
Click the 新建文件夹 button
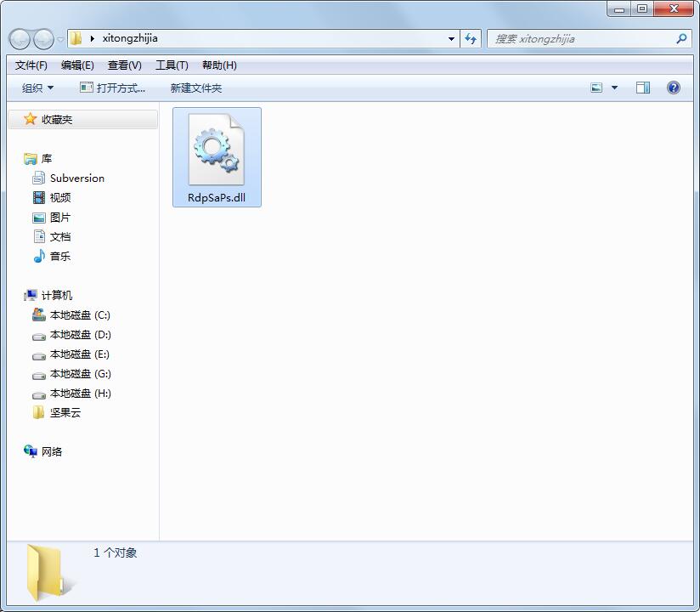(196, 88)
